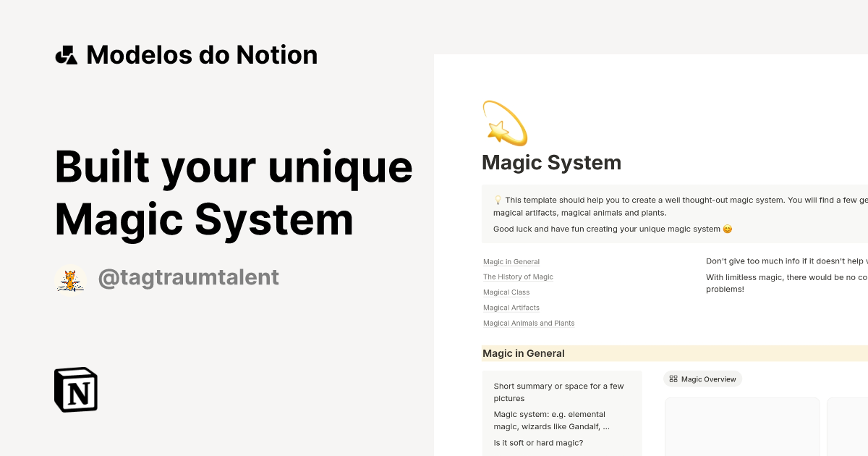Screen dimensions: 868x456
Task: Open the Magical Animals and Plants link
Action: pos(529,323)
